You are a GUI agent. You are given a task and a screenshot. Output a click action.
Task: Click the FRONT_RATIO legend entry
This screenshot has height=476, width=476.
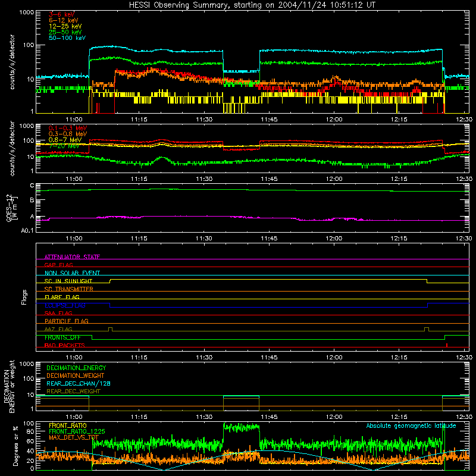(x=68, y=425)
